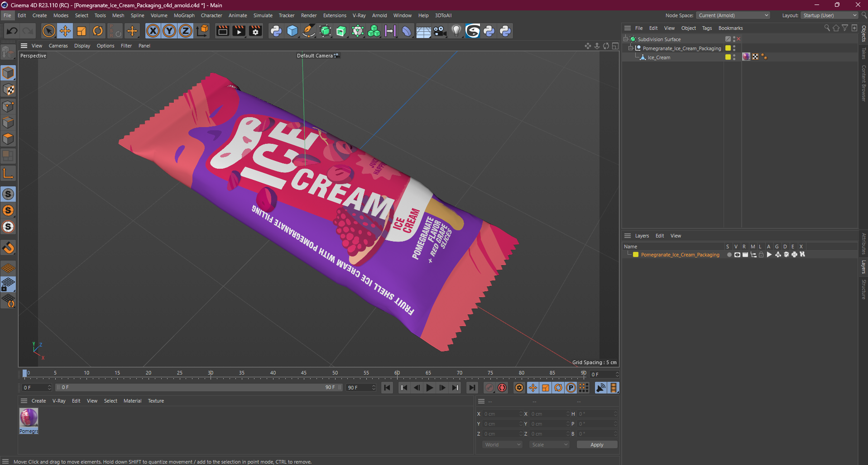
Task: Toggle timeline sound icon button
Action: [601, 388]
